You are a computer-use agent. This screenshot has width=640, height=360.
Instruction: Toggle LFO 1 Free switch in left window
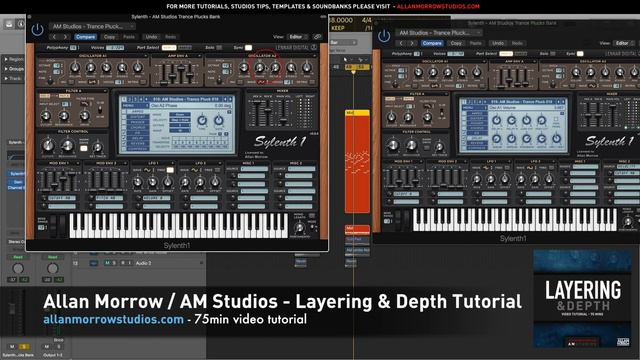click(170, 170)
